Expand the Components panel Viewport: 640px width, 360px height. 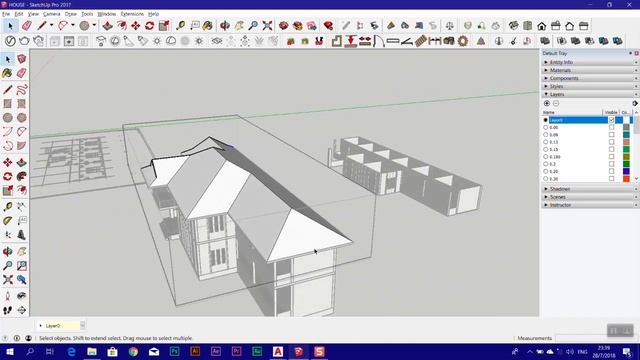coord(590,78)
